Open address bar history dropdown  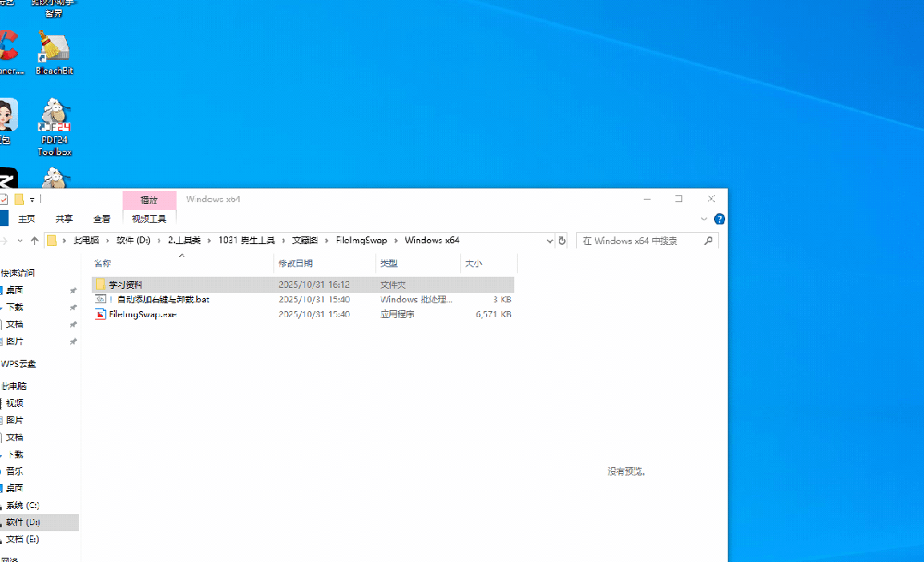click(x=549, y=241)
